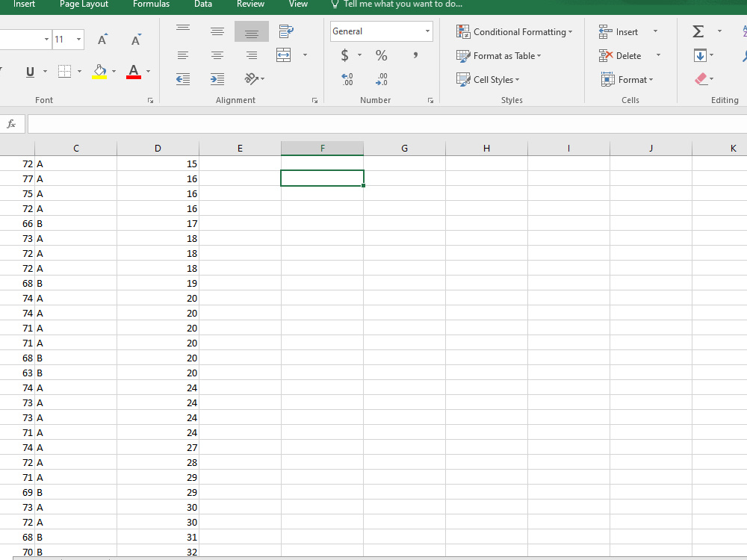Open the font size dropdown
Viewport: 747px width, 560px height.
tap(78, 40)
